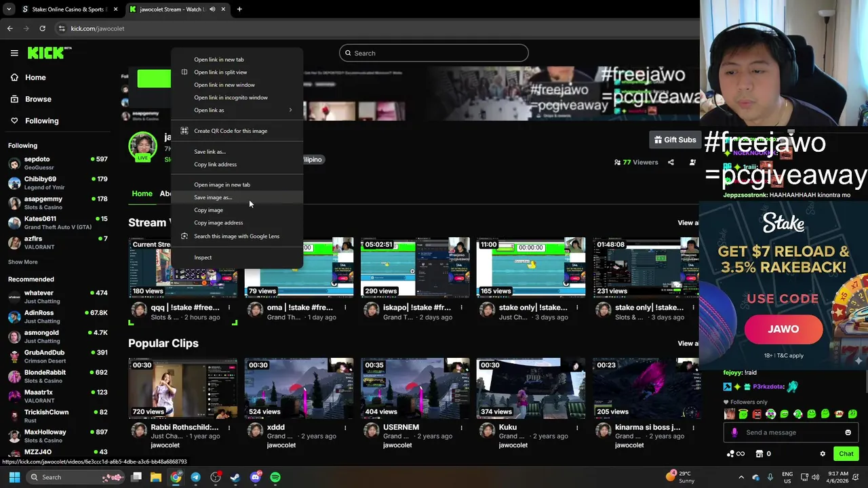
Task: Switch to channel Home tab
Action: [x=142, y=194]
